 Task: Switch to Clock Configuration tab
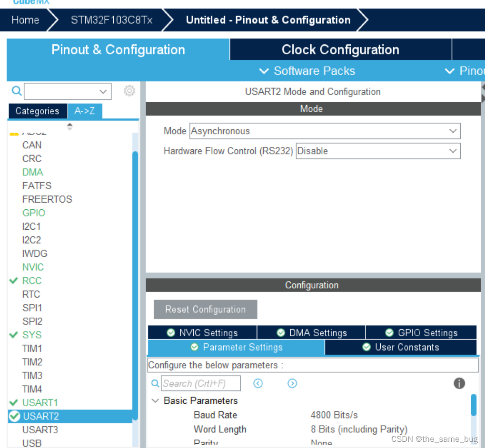(341, 49)
